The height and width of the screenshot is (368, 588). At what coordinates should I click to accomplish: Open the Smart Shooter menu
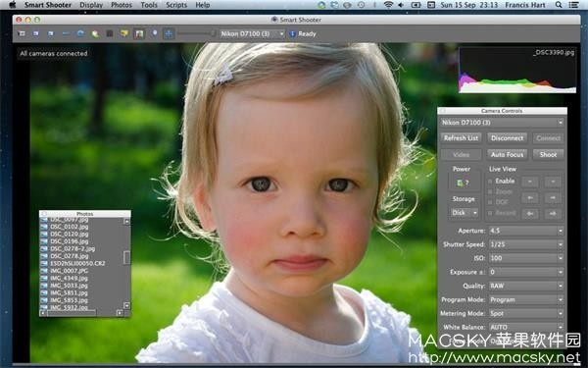(48, 5)
